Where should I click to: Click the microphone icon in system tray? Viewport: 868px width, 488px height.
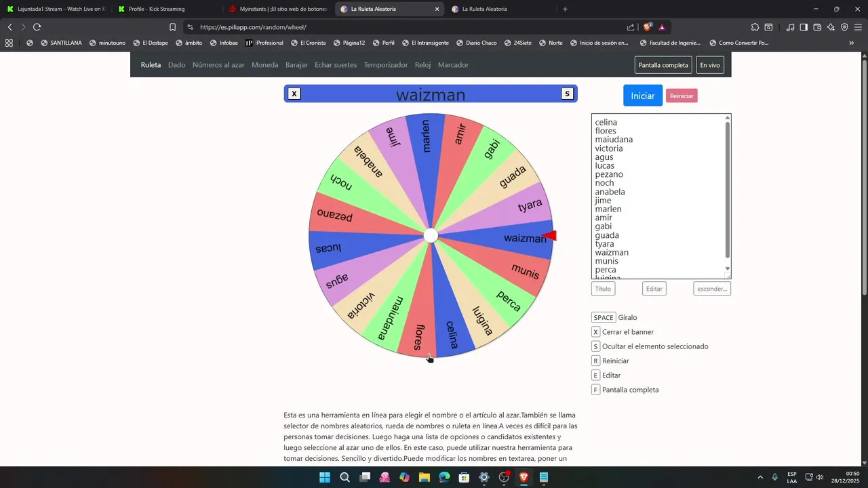774,477
